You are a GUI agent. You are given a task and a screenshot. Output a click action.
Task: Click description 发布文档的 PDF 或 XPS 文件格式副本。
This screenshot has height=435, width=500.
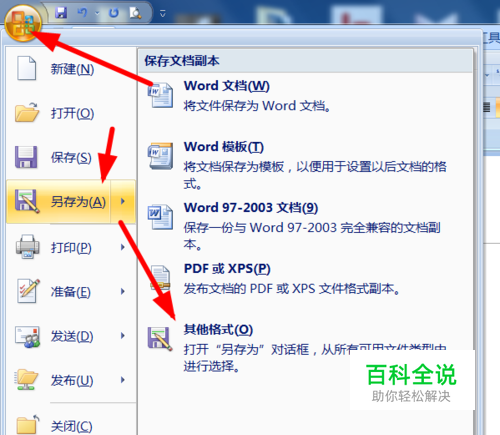pos(292,289)
